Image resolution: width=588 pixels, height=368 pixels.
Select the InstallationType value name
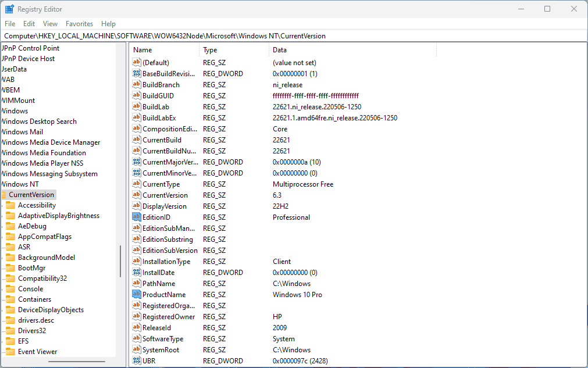pyautogui.click(x=166, y=262)
